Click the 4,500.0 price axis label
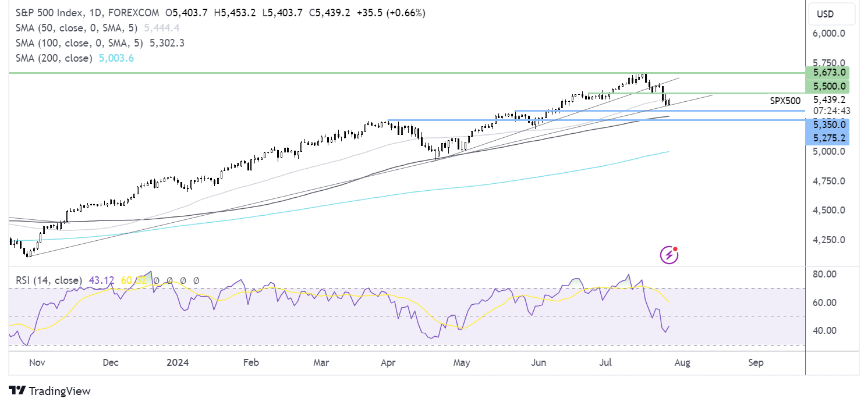This screenshot has height=406, width=868. 829,210
